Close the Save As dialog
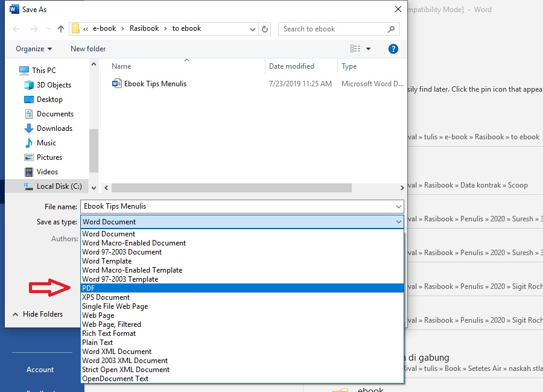Viewport: 543px width, 392px height. tap(398, 10)
